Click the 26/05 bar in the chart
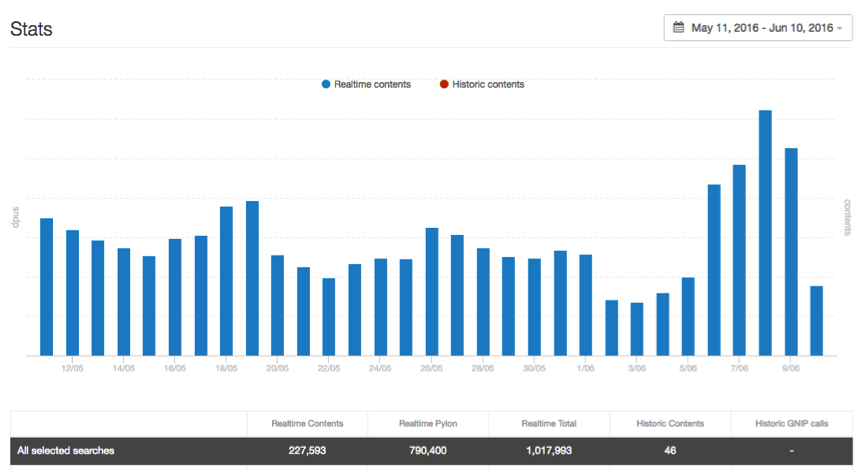The image size is (865, 470). 432,291
